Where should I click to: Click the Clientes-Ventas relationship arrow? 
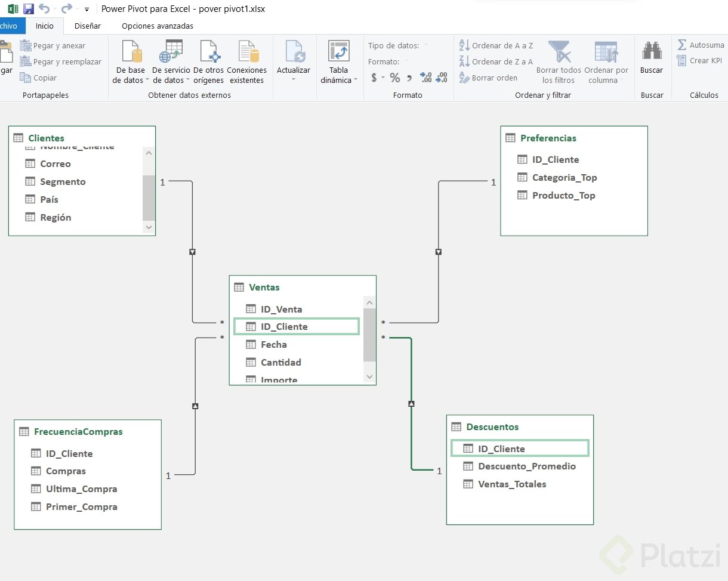point(192,252)
